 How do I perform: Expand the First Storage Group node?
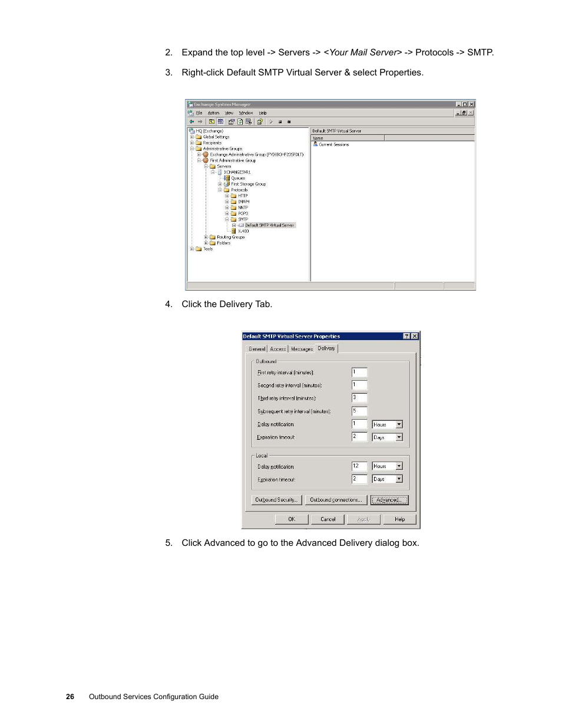[220, 184]
